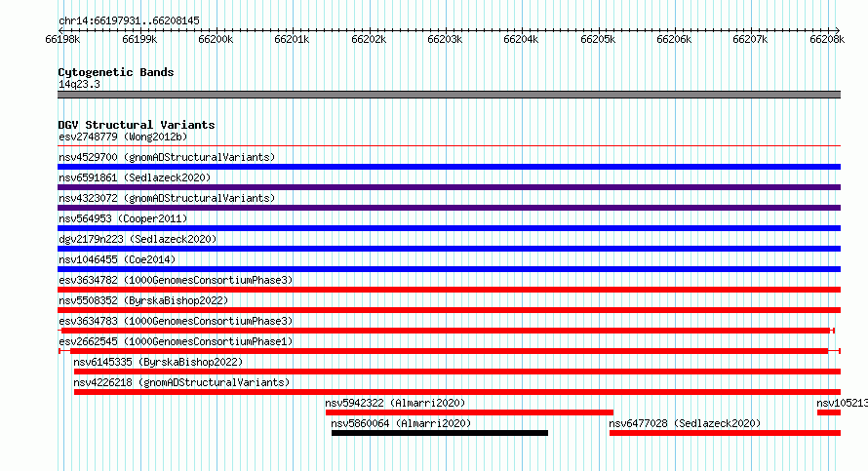The width and height of the screenshot is (868, 471).
Task: Click the blue bar of nsv4529700
Action: point(449,167)
